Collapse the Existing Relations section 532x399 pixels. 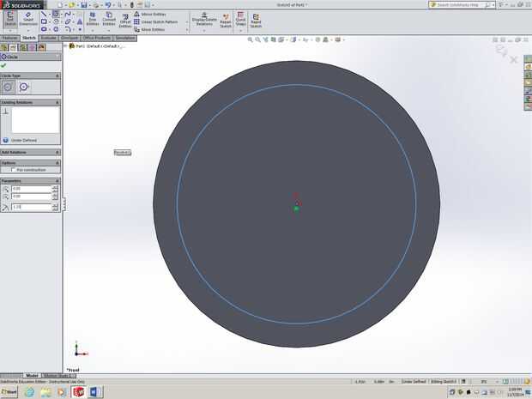click(57, 102)
